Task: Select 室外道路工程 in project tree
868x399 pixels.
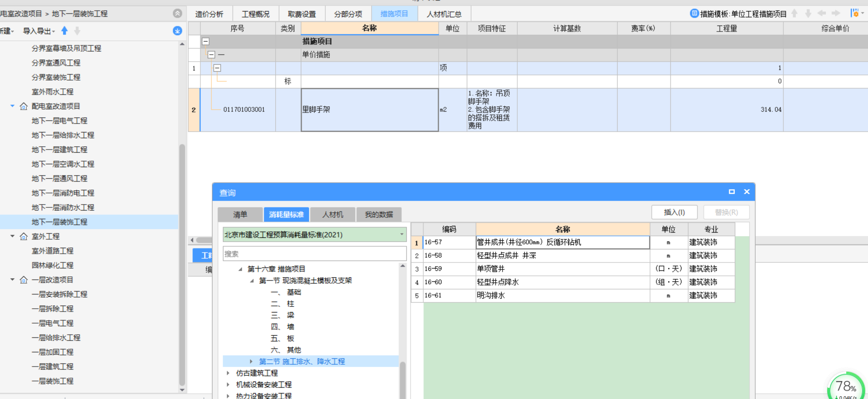Action: point(52,251)
